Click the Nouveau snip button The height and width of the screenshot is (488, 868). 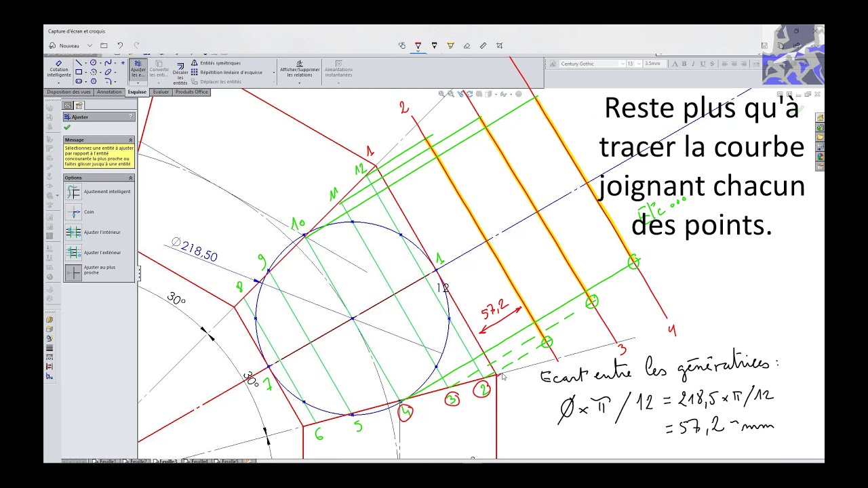click(x=65, y=45)
